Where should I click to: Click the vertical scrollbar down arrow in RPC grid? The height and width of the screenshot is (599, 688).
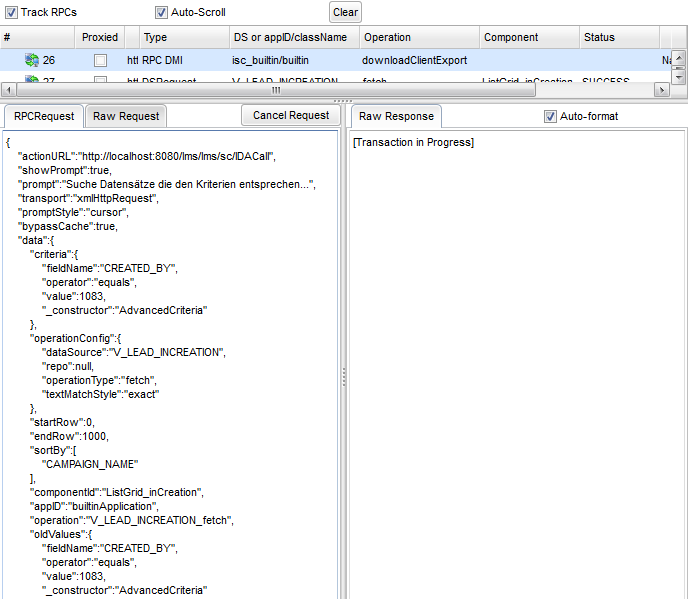(x=680, y=77)
